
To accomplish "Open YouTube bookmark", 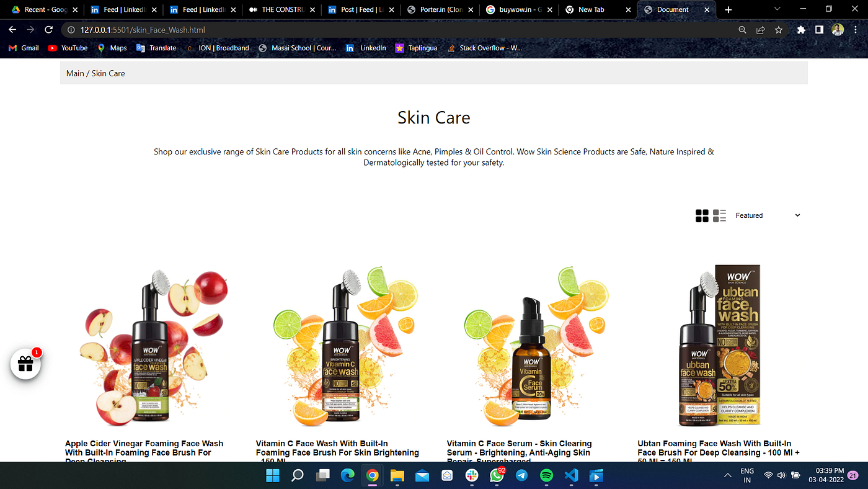I will [x=68, y=48].
